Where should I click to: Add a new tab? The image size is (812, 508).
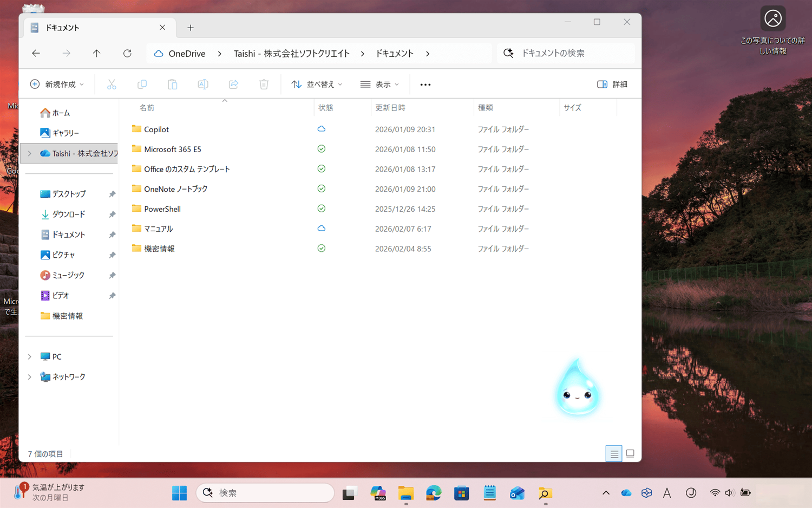tap(191, 28)
